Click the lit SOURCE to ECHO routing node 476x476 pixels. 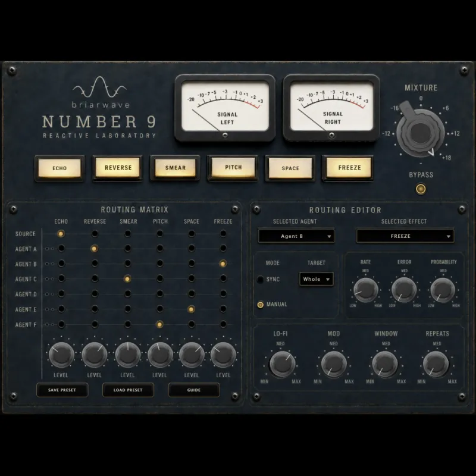pyautogui.click(x=61, y=234)
